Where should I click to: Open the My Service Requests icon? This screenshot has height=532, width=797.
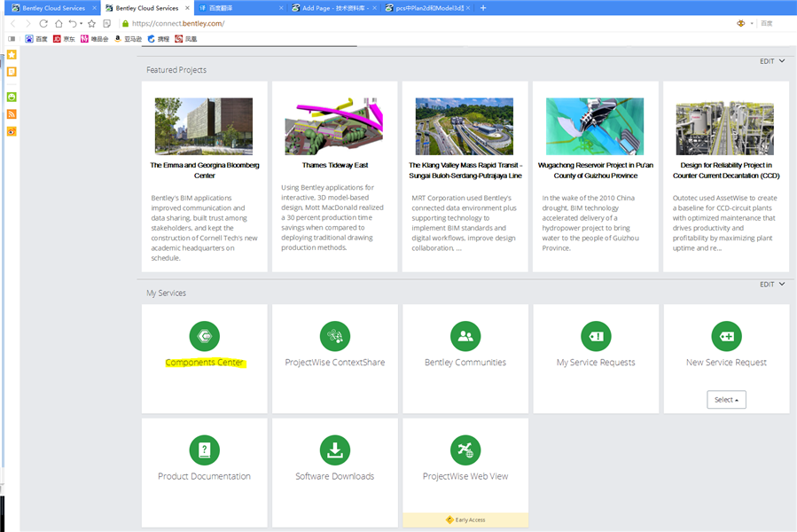pyautogui.click(x=597, y=336)
